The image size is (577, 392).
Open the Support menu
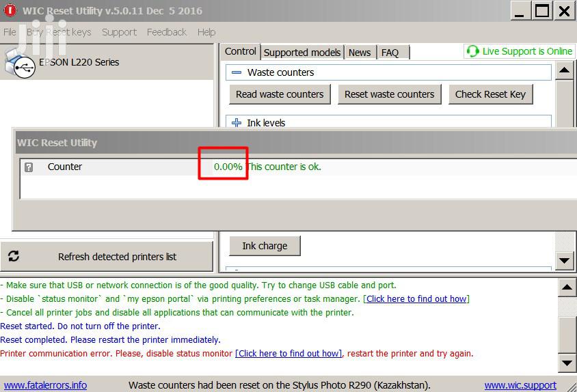pos(119,32)
